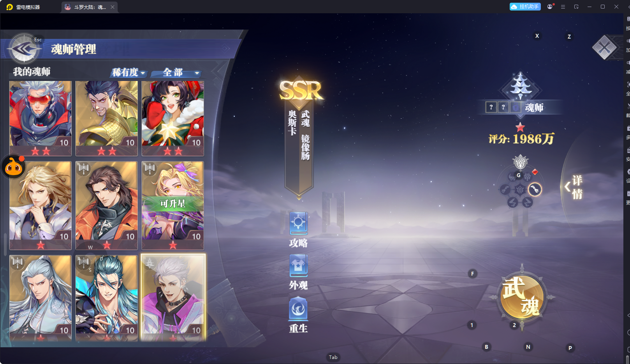Screen dimensions: 630x364
Task: Select the gold-armored dark-haired hero card
Action: pos(107,118)
